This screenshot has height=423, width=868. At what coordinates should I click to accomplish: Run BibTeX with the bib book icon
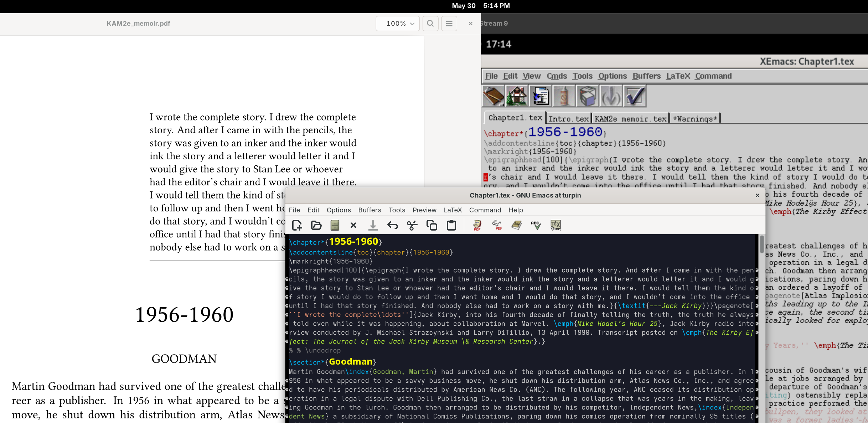516,225
